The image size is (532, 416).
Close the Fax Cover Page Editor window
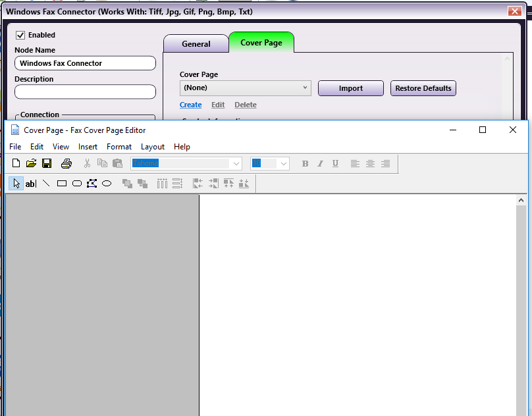(x=513, y=130)
